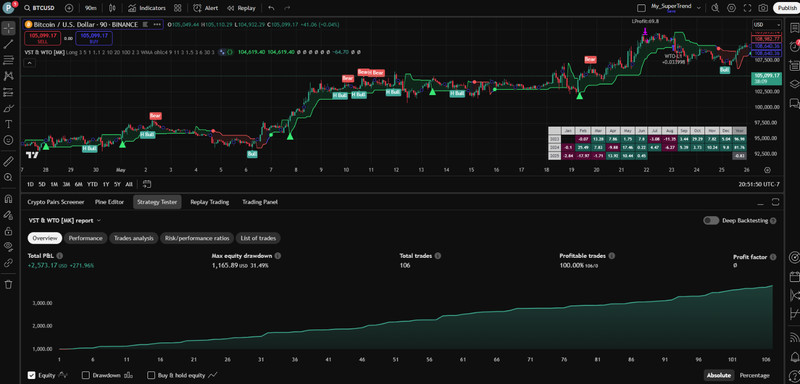
Task: Click the red SELL price button
Action: [43, 38]
